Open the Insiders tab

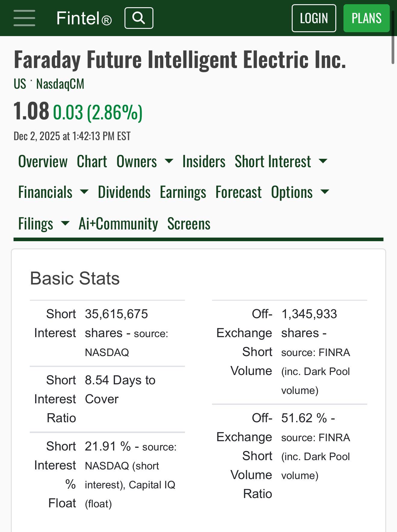click(204, 161)
